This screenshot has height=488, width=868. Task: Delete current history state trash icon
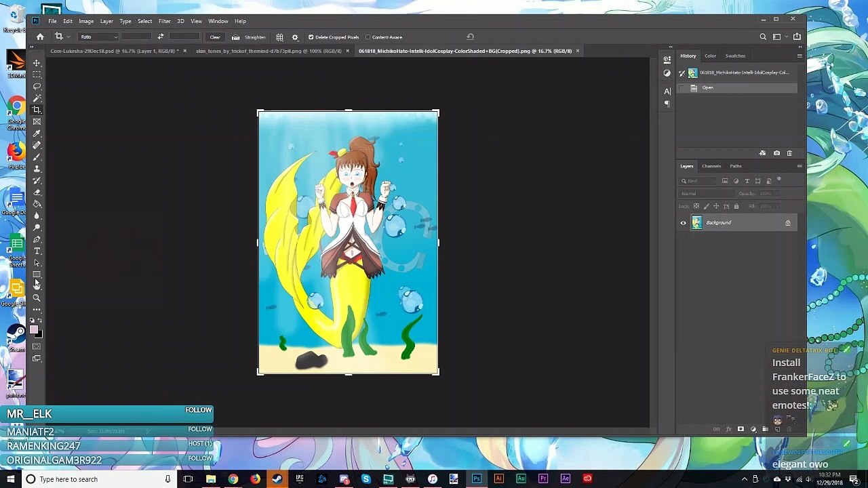coord(789,153)
